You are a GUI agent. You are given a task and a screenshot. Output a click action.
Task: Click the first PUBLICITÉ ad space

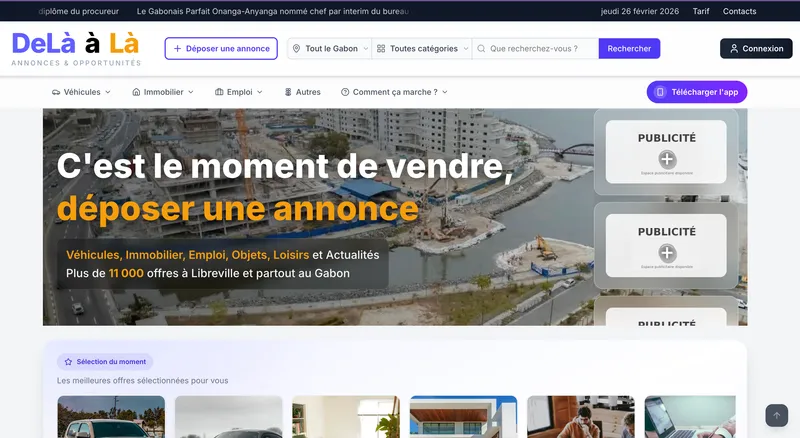coord(666,152)
